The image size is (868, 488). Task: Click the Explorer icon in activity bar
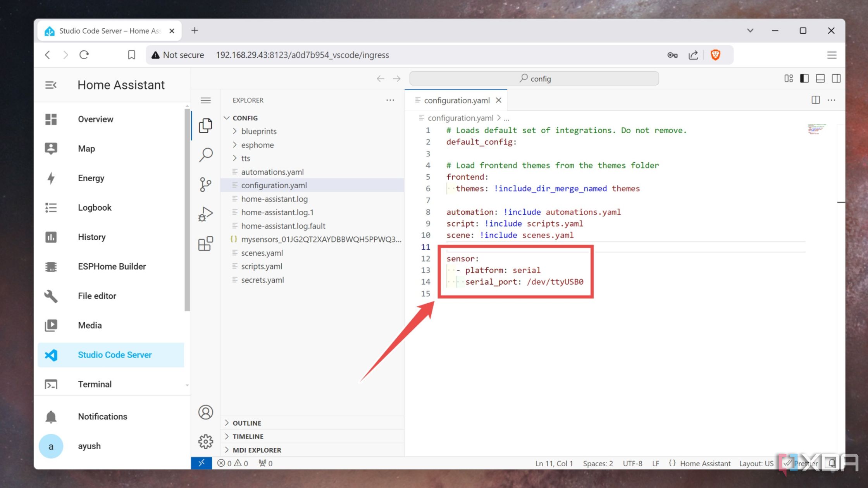[x=205, y=125]
